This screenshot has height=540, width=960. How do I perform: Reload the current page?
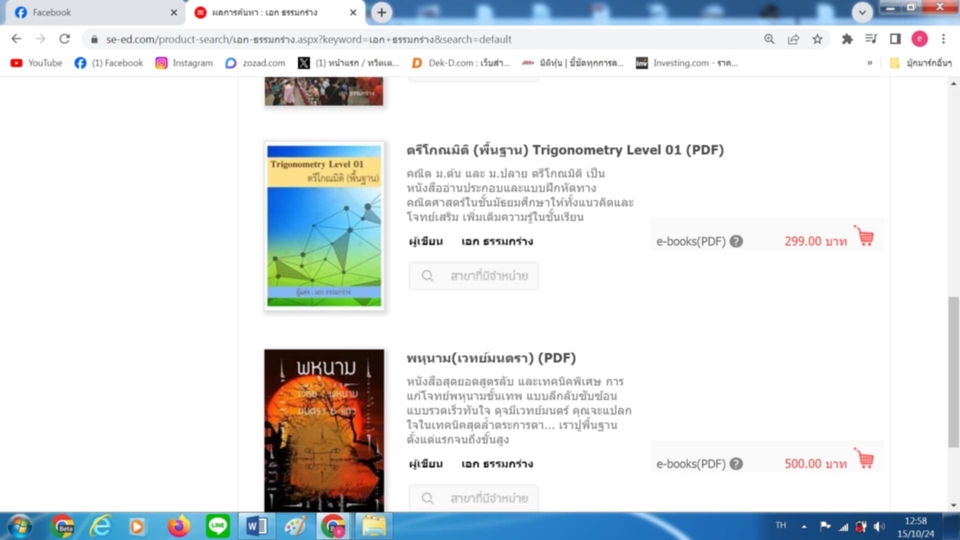point(65,39)
